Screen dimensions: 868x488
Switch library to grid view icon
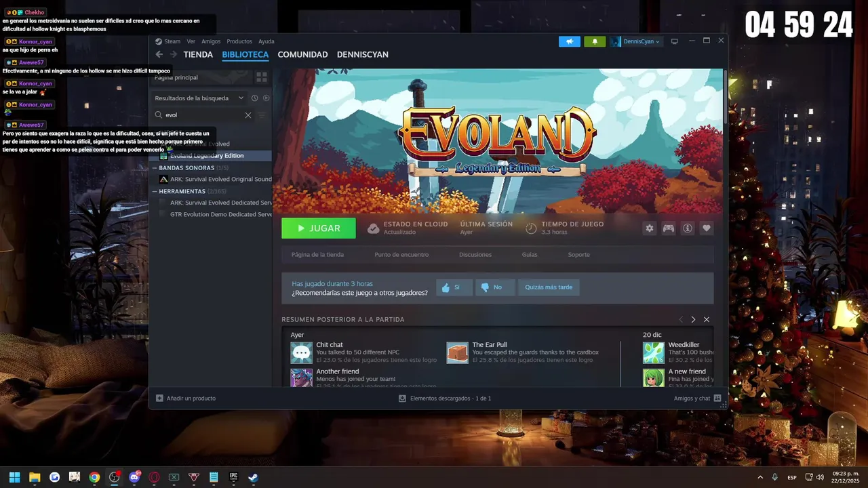(261, 77)
